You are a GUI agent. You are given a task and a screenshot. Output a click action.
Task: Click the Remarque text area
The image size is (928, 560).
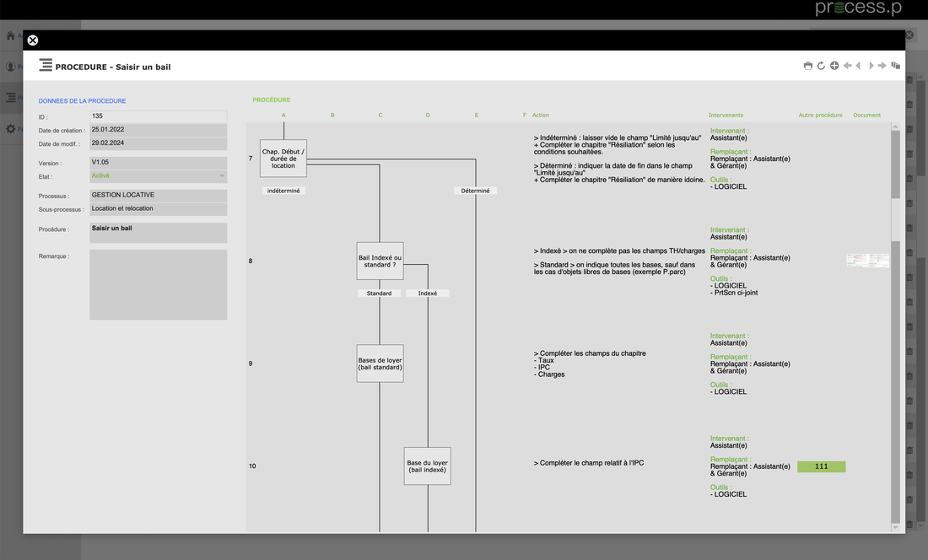(158, 284)
